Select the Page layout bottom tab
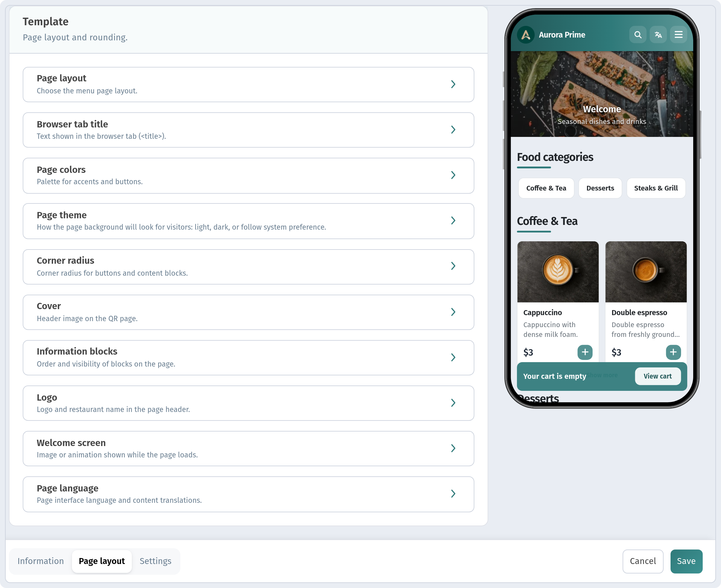Viewport: 721px width, 588px height. (x=102, y=561)
